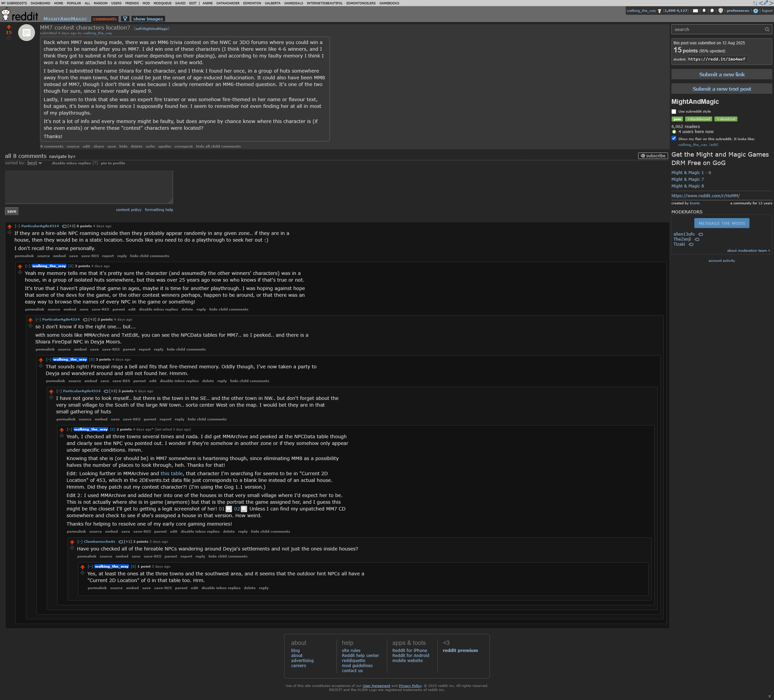Screen dimensions: 774x700
Task: Click the join subreddit button
Action: pyautogui.click(x=677, y=119)
